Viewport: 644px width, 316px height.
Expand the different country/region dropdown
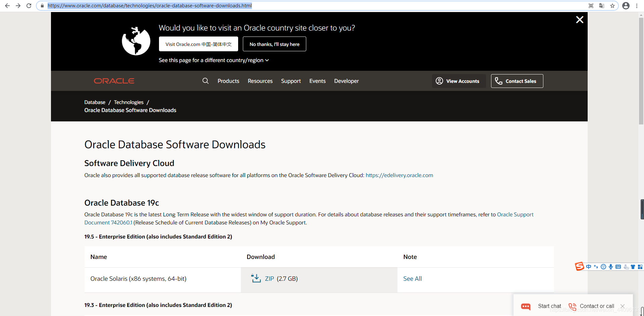click(x=214, y=60)
